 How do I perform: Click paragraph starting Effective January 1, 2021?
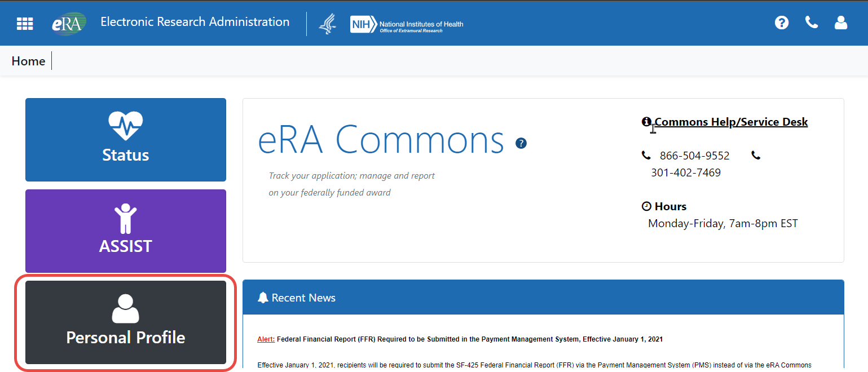pos(534,365)
